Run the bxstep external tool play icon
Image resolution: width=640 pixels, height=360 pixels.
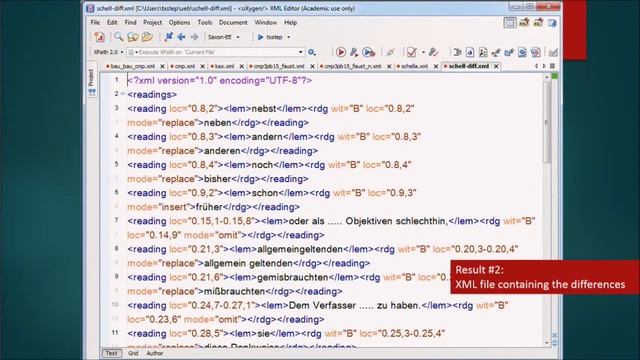click(x=260, y=37)
